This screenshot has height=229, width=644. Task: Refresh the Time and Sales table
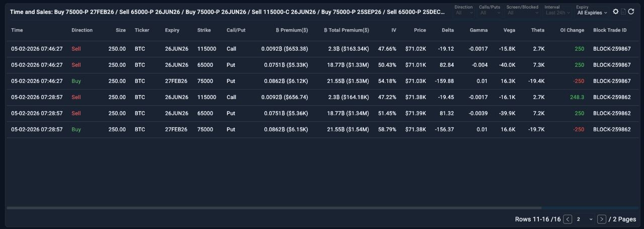(x=631, y=12)
